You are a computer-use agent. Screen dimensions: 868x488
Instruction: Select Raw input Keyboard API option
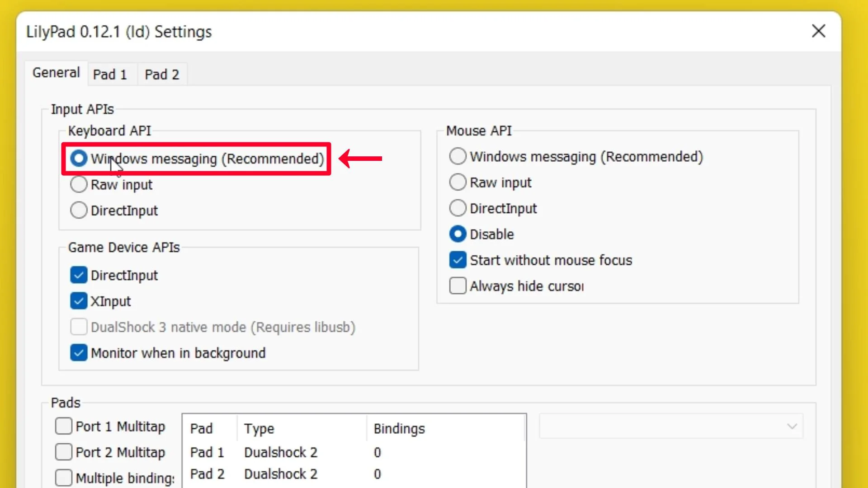click(x=78, y=184)
